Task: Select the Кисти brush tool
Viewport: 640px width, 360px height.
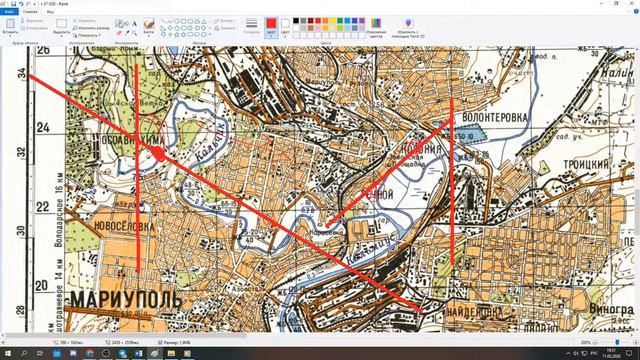Action: pyautogui.click(x=149, y=24)
